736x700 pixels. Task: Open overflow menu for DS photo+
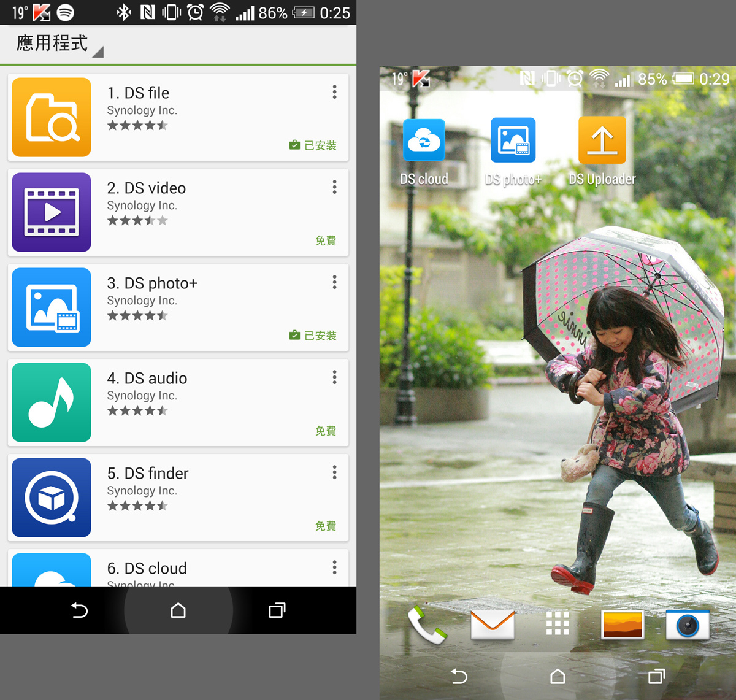click(334, 282)
